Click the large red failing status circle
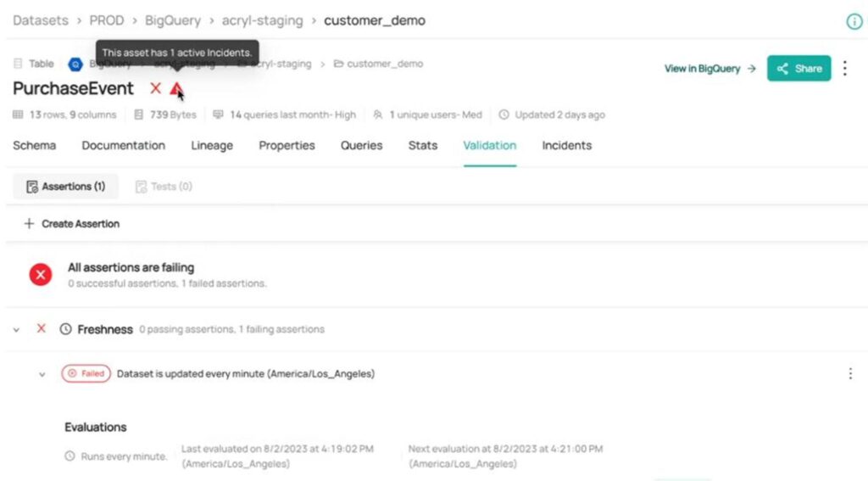This screenshot has width=868, height=481. pyautogui.click(x=41, y=274)
